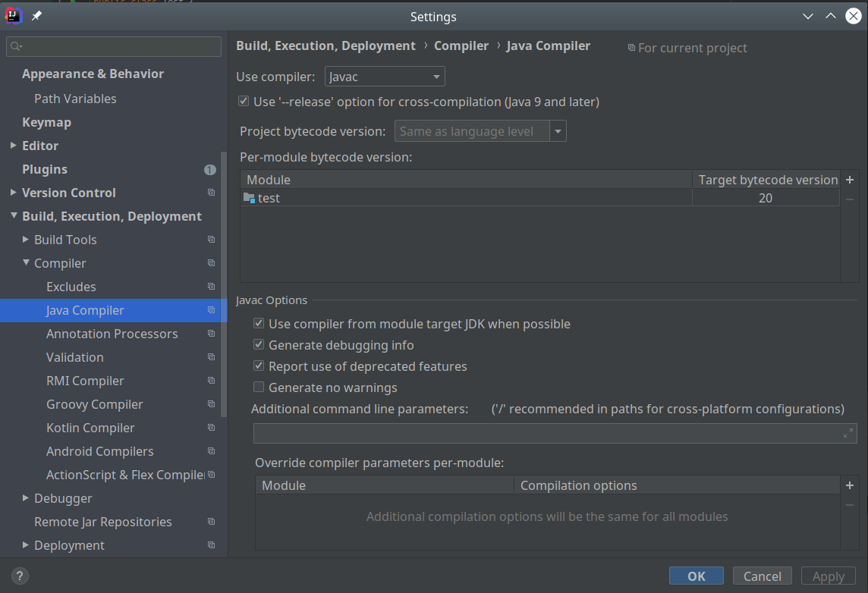Image resolution: width=868 pixels, height=593 pixels.
Task: Click the project-level icon beside Version Control
Action: (x=211, y=193)
